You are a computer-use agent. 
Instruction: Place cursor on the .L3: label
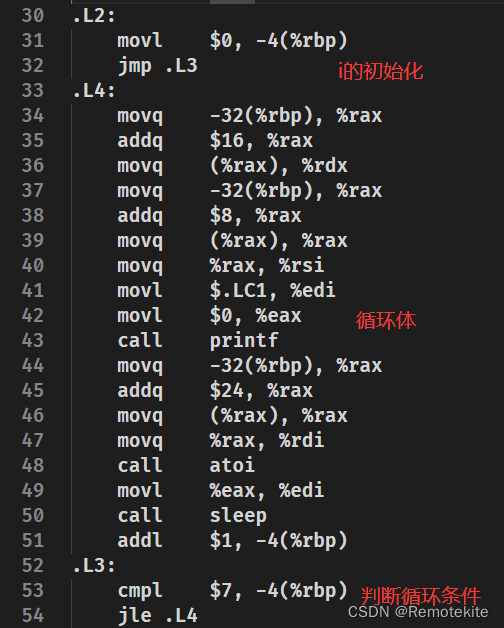94,566
